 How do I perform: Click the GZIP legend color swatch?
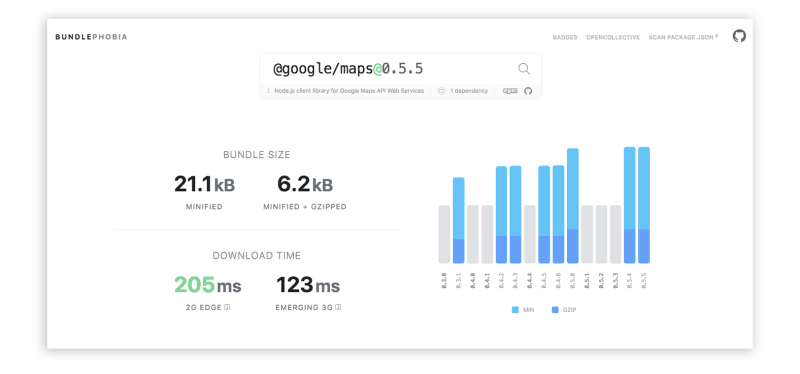pyautogui.click(x=555, y=310)
